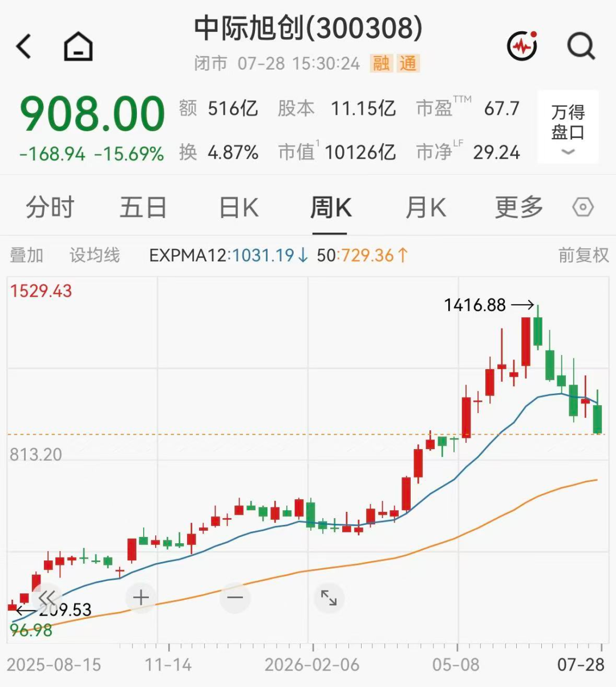Switch to the 五日 tab
The image size is (616, 687).
[x=143, y=207]
